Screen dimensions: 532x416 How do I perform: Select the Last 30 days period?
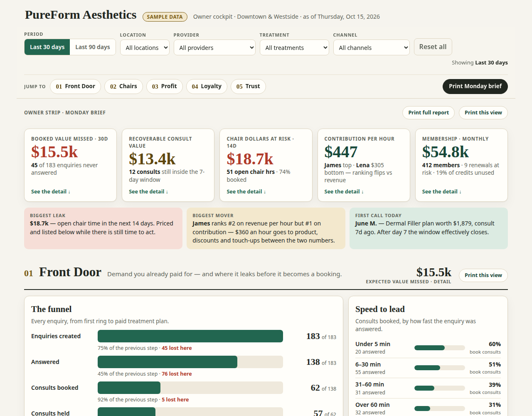tap(47, 47)
